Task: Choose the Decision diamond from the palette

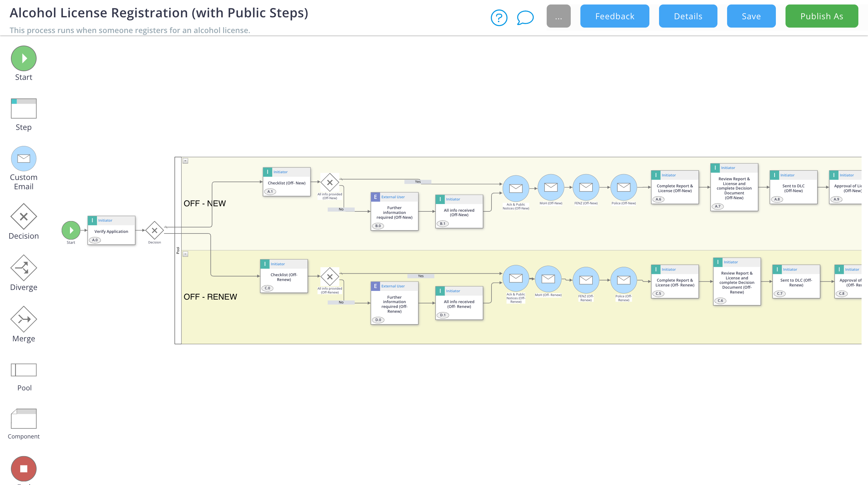Action: click(23, 216)
